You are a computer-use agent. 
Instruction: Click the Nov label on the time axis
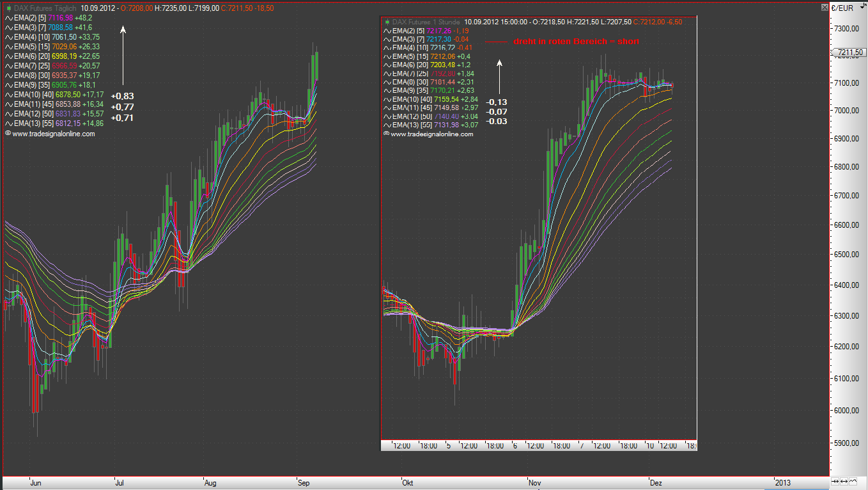point(534,483)
